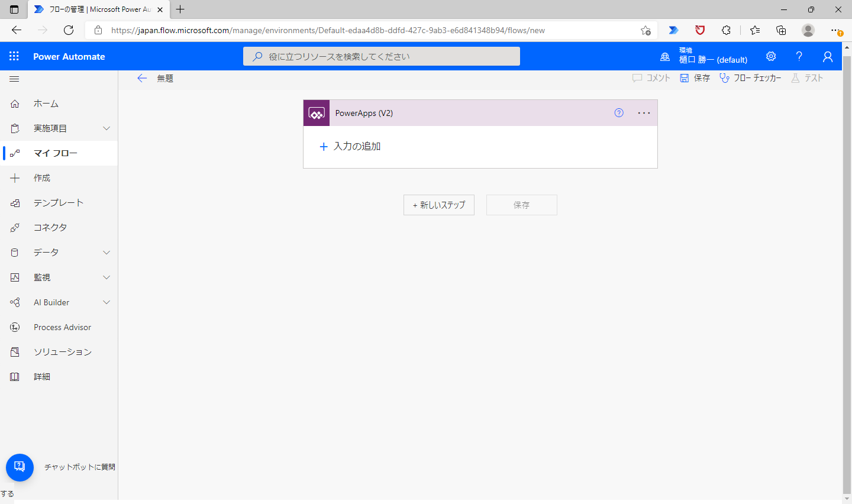Focus the 役に立つリソースを検索してください search box
852x504 pixels.
pos(382,56)
